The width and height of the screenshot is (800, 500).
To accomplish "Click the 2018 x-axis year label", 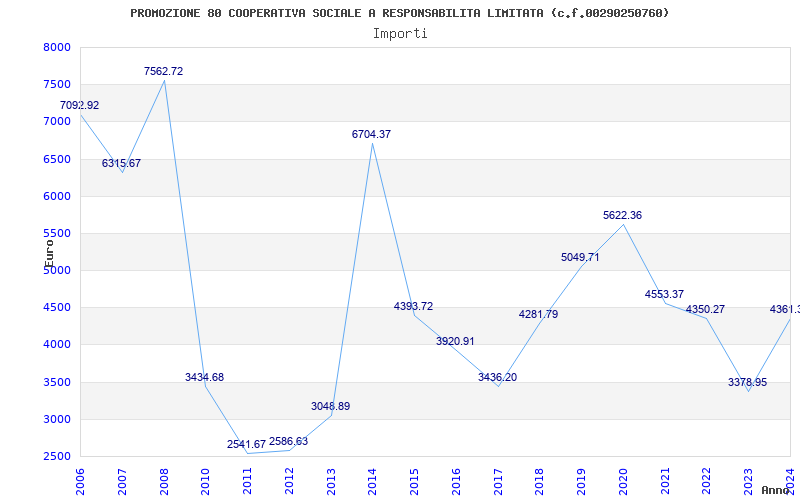I will point(540,482).
